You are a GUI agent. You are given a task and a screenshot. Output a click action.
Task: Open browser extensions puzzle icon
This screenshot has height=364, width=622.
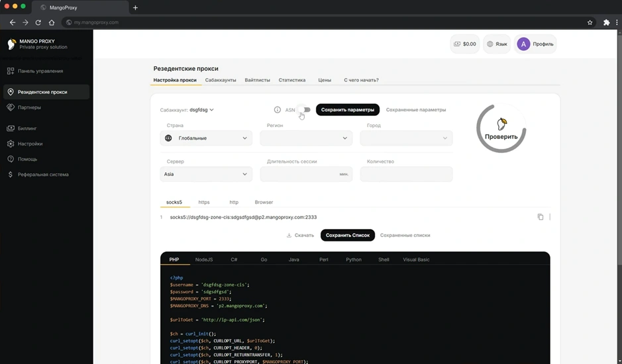(606, 23)
